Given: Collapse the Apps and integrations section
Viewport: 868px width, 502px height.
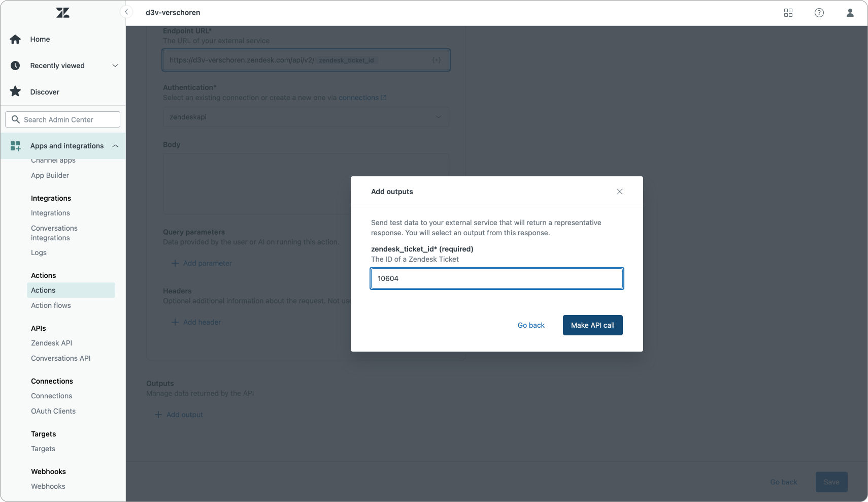Looking at the screenshot, I should pyautogui.click(x=115, y=146).
